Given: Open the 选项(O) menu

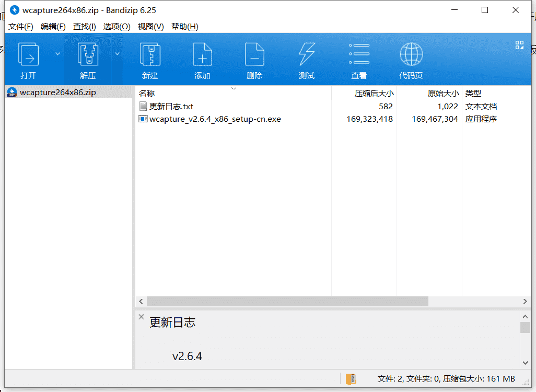Looking at the screenshot, I should pos(116,26).
